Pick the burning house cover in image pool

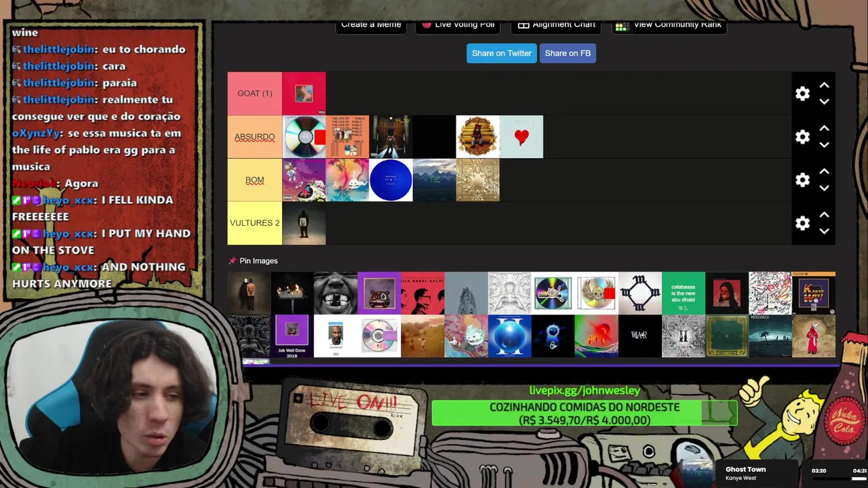tap(292, 293)
